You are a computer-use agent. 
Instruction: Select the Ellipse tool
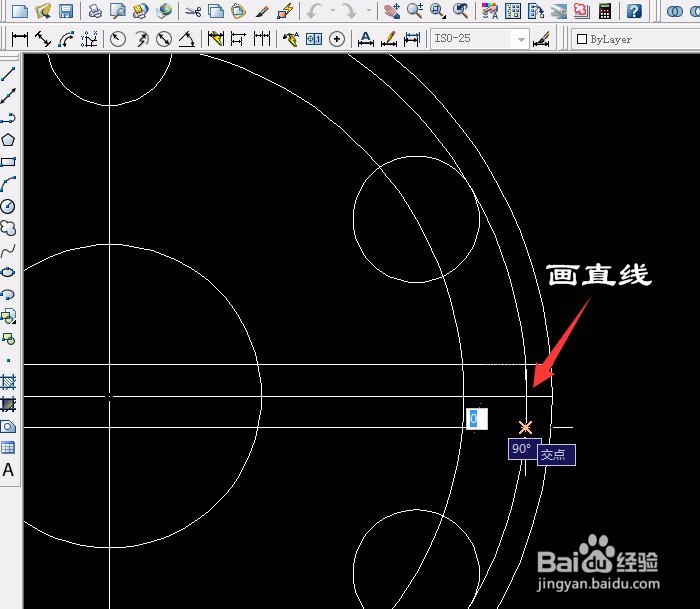[8, 272]
